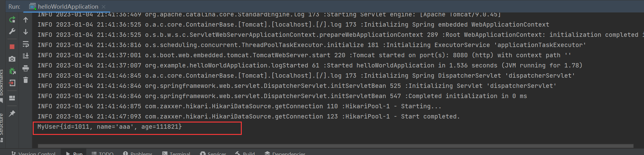Click the horizontal console scrollbar
The height and width of the screenshot is (155, 644).
click(335, 146)
